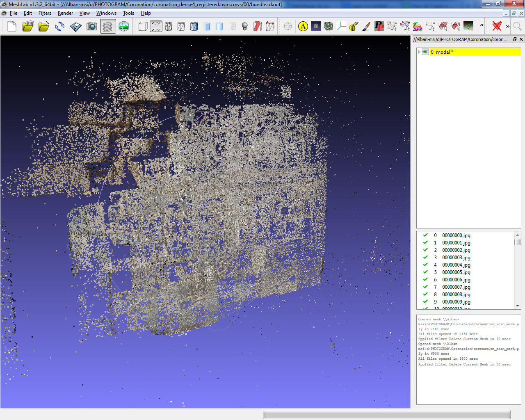The image size is (525, 420).
Task: Select raster entry 00000006.jpg
Action: tap(456, 280)
